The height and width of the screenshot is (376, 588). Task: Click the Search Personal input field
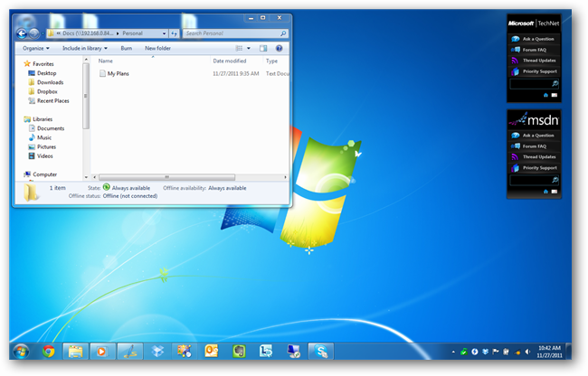tap(235, 33)
